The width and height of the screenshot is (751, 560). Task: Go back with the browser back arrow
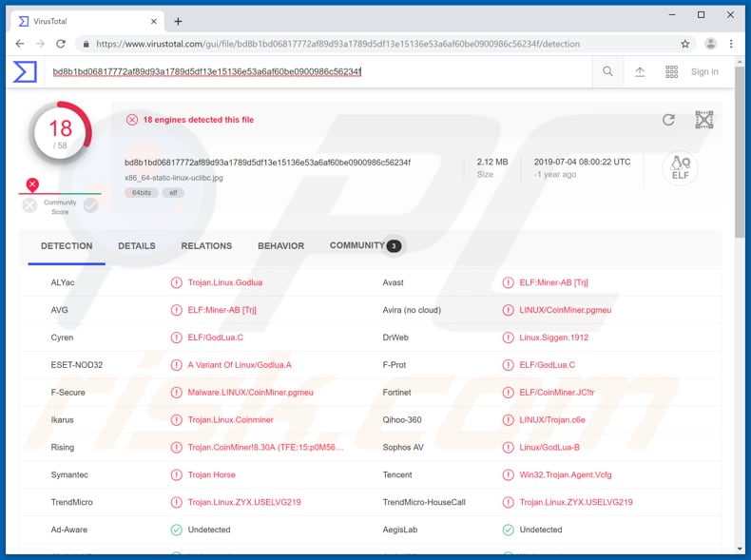click(20, 44)
